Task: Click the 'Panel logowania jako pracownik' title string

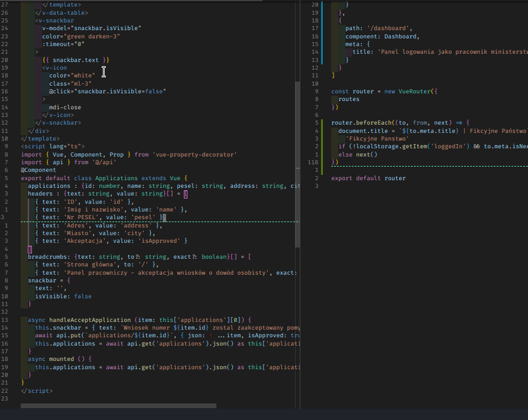Action: 452,52
